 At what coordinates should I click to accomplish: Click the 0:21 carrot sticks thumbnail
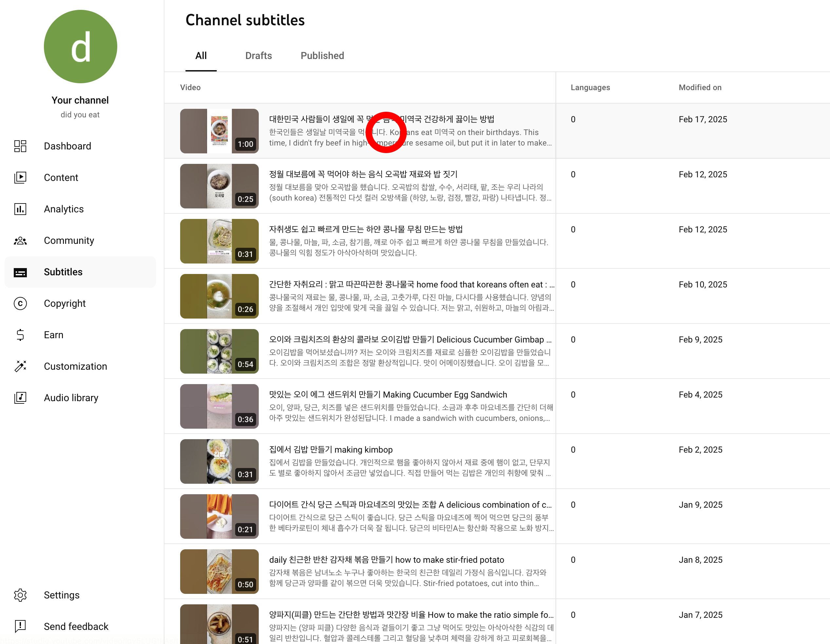[x=219, y=516]
